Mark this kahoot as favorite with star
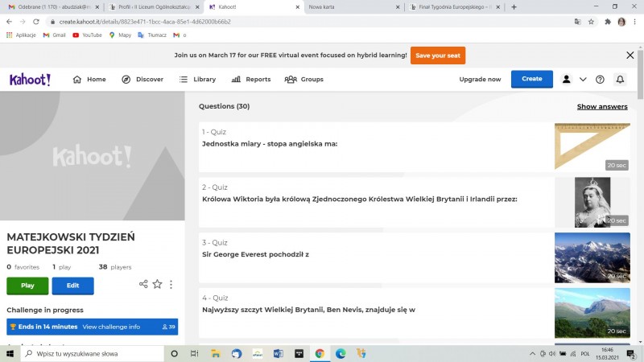Screen dimensions: 644x362 [157, 285]
